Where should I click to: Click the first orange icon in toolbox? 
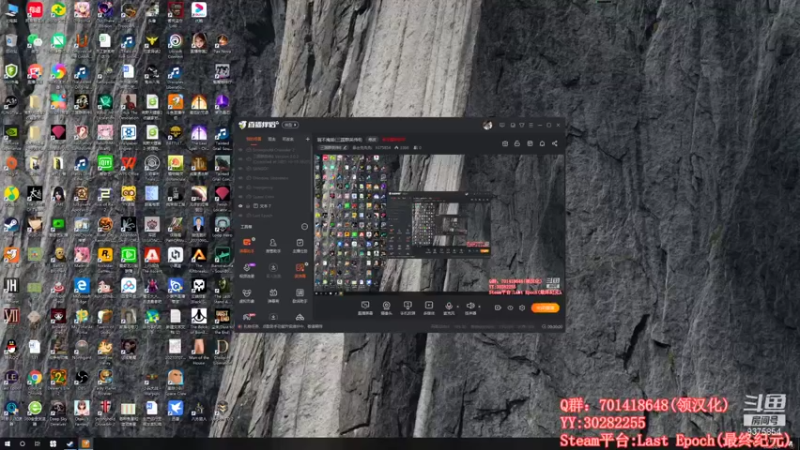(x=247, y=243)
